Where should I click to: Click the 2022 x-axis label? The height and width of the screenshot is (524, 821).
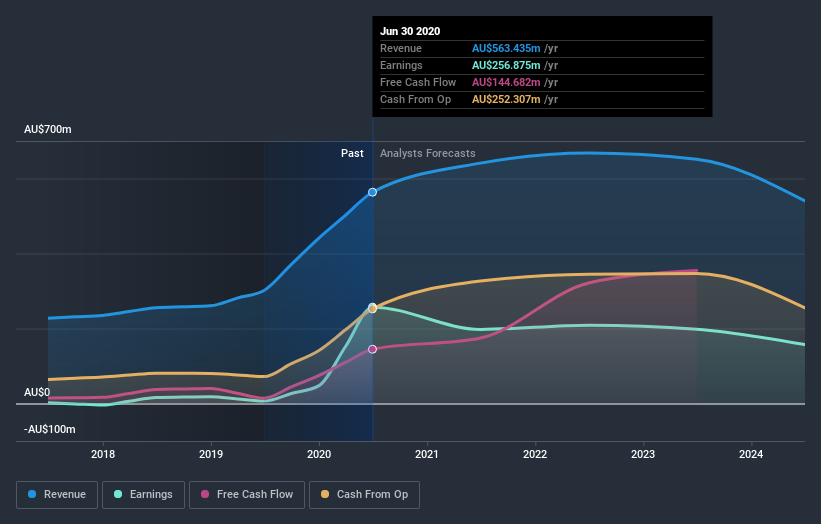(x=535, y=454)
